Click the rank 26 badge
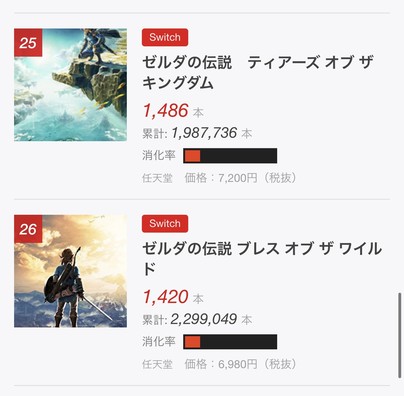The width and height of the screenshot is (404, 396). (x=28, y=229)
